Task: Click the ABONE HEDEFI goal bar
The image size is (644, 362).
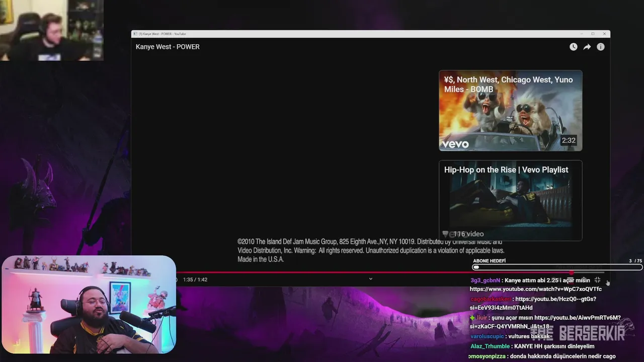Action: click(x=557, y=267)
